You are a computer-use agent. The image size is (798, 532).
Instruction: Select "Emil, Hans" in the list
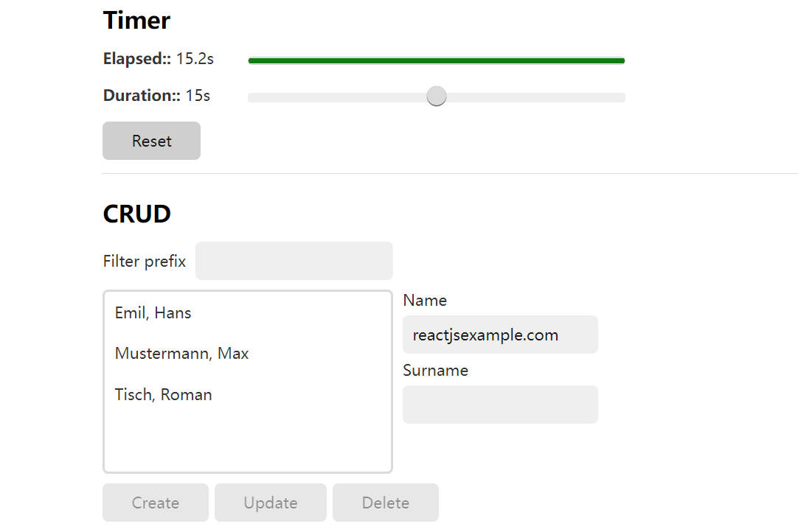click(x=153, y=313)
